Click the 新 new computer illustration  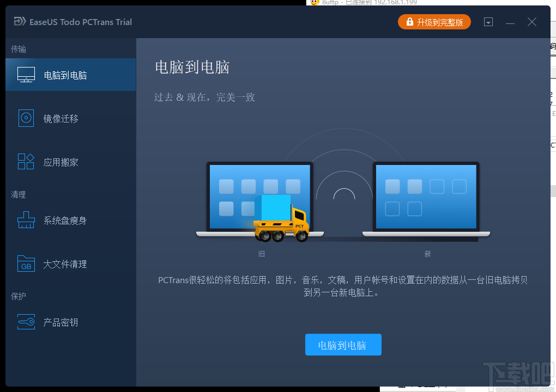coord(426,196)
